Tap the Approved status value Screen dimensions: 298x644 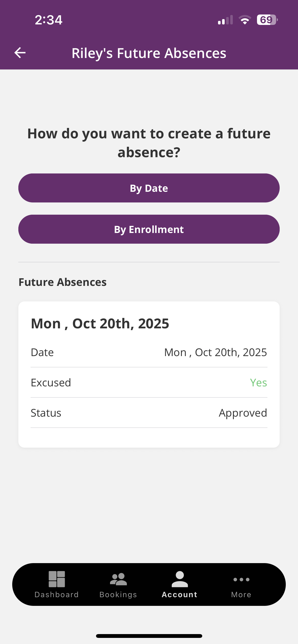pos(243,413)
